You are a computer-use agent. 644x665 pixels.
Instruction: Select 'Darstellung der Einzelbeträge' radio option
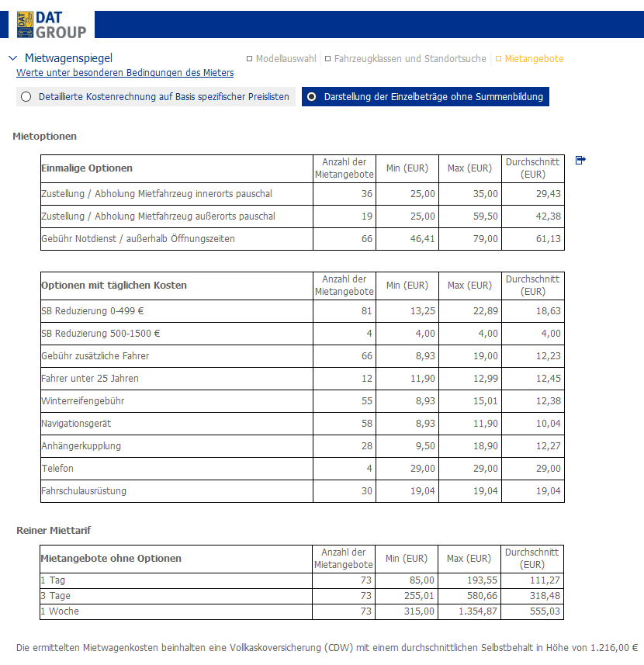click(312, 97)
